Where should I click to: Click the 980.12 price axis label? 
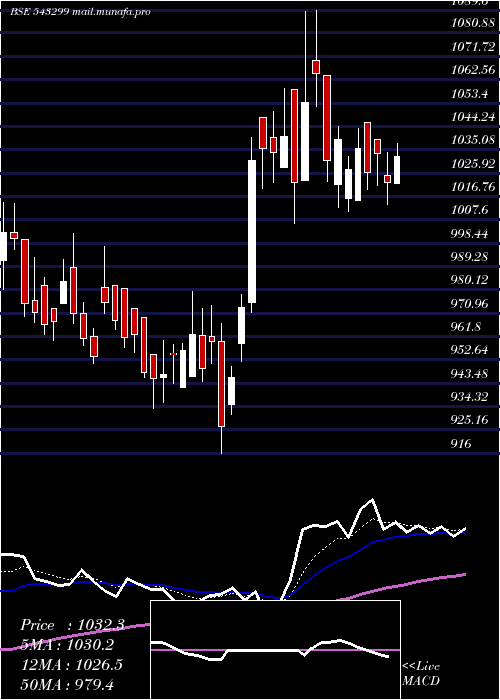tap(469, 280)
